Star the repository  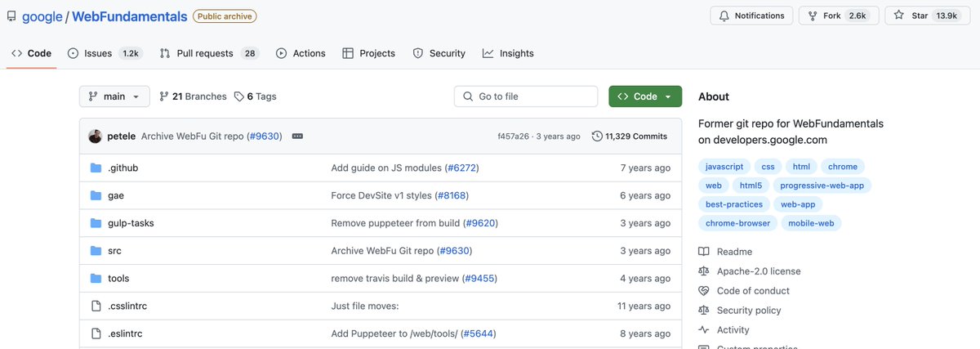926,16
